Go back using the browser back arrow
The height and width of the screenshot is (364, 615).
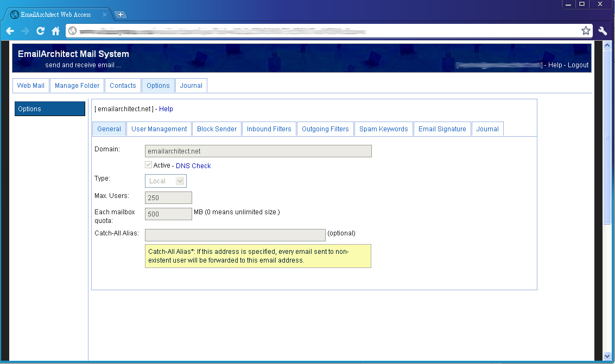coord(10,31)
